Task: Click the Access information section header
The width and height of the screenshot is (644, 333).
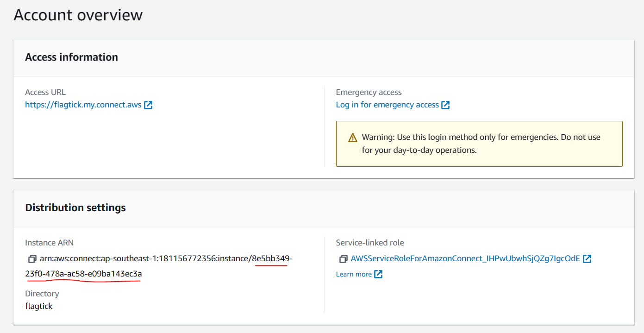Action: pyautogui.click(x=71, y=57)
